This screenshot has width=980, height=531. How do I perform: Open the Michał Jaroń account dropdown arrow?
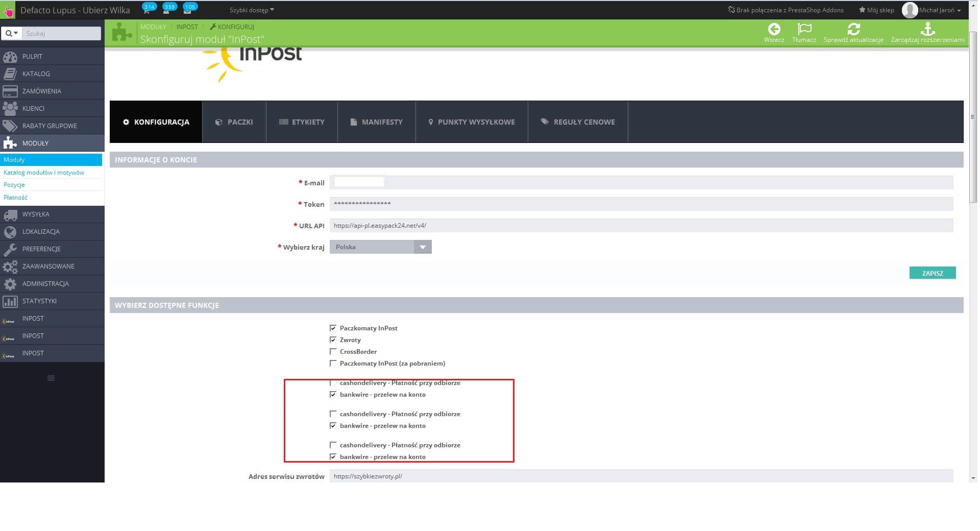[x=959, y=10]
